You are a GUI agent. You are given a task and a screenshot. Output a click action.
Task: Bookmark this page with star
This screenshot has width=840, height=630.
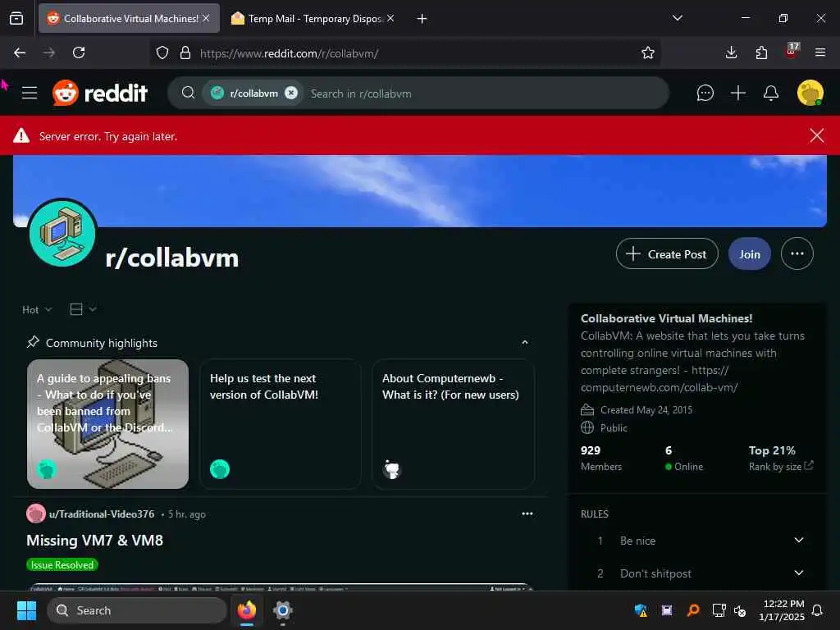(x=648, y=52)
